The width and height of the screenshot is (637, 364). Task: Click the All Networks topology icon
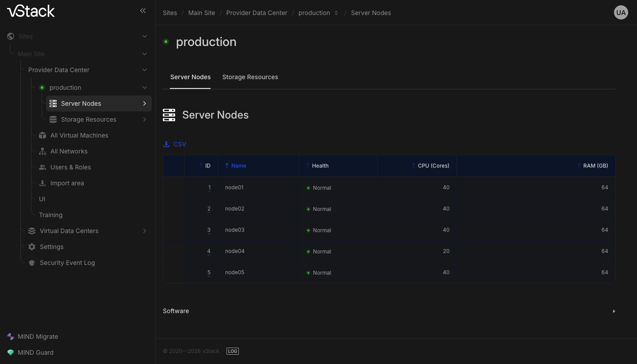click(42, 151)
